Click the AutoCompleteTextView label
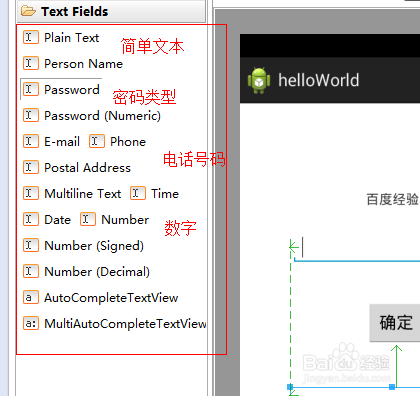420x396 pixels. tap(111, 298)
